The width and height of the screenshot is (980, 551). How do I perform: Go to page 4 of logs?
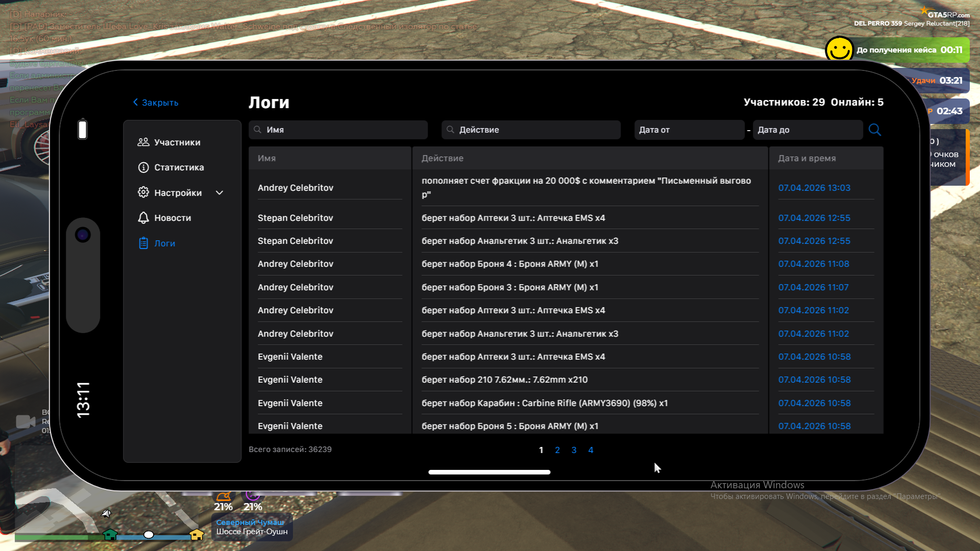[591, 450]
